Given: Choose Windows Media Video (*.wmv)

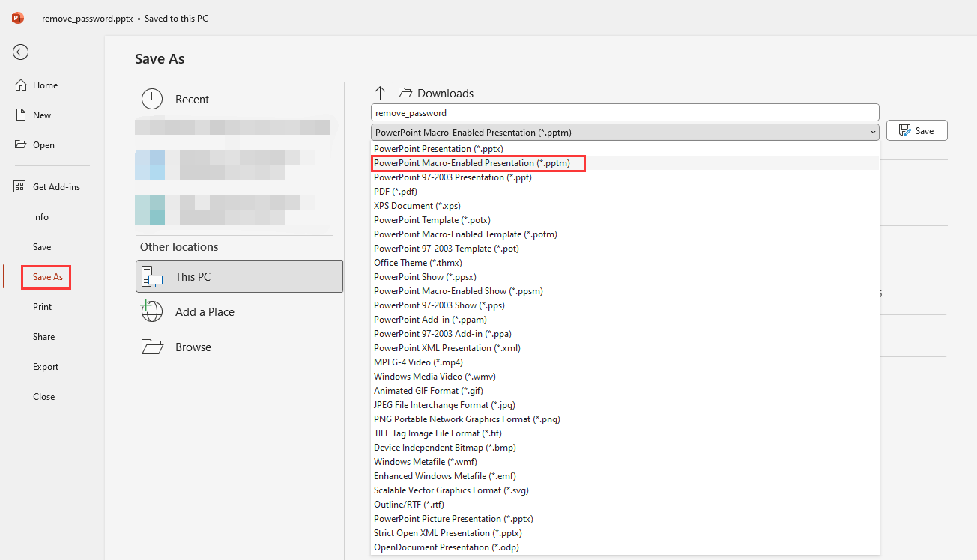Looking at the screenshot, I should coord(625,377).
